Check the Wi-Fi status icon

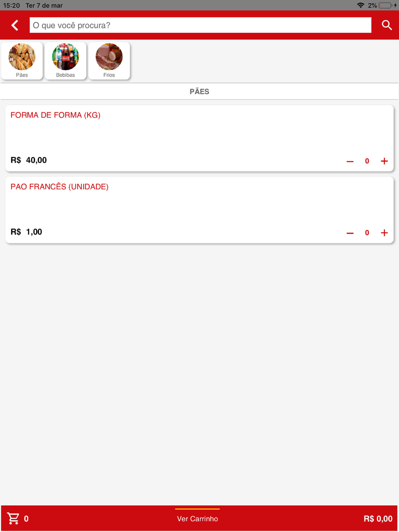pos(361,5)
